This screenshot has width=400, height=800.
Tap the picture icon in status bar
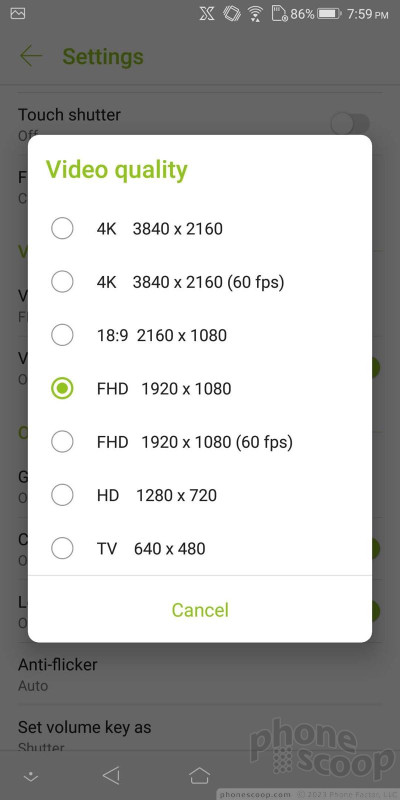click(18, 14)
